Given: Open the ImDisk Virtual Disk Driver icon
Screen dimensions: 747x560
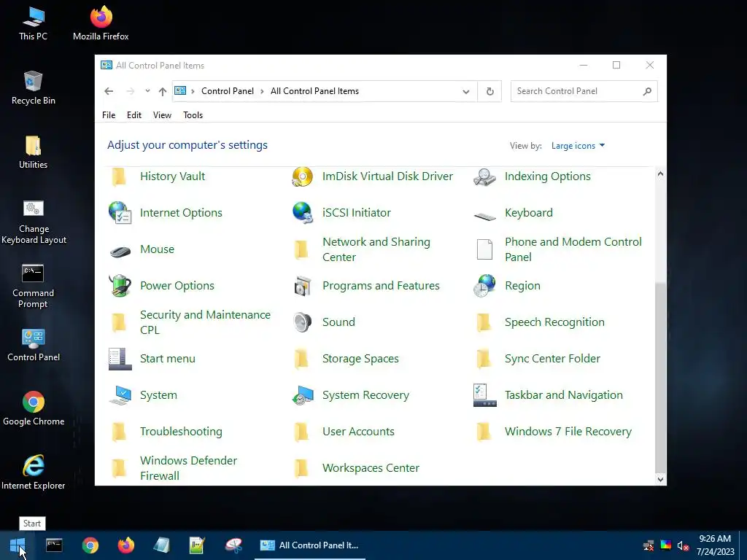Looking at the screenshot, I should pyautogui.click(x=302, y=176).
